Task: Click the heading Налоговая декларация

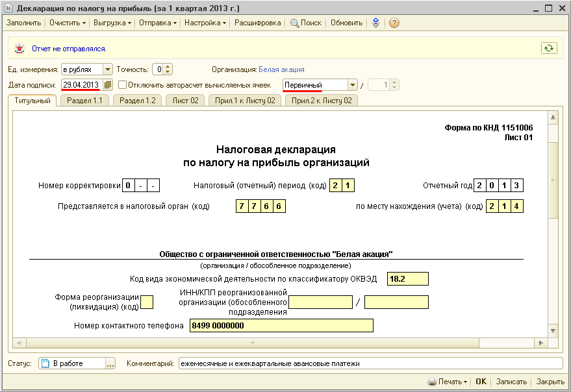Action: (x=275, y=149)
